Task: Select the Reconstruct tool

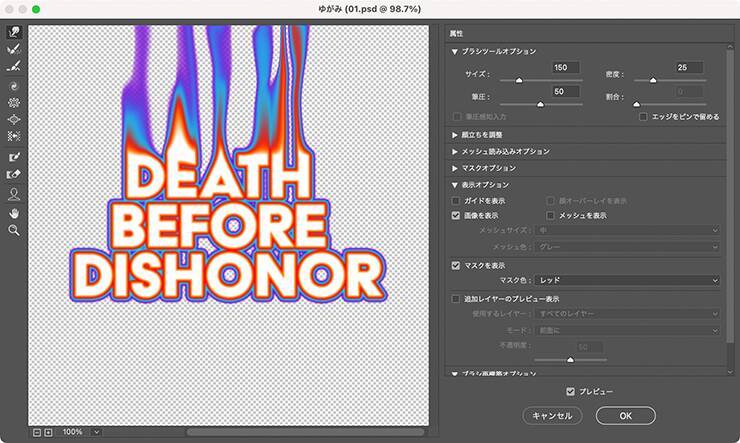Action: 14,49
